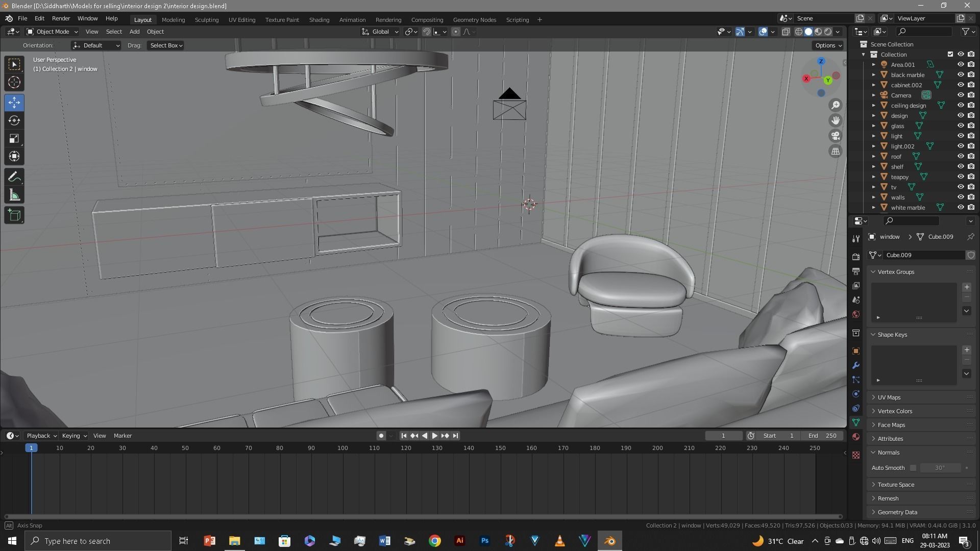Enable the Auto Smooth checkbox

[913, 468]
